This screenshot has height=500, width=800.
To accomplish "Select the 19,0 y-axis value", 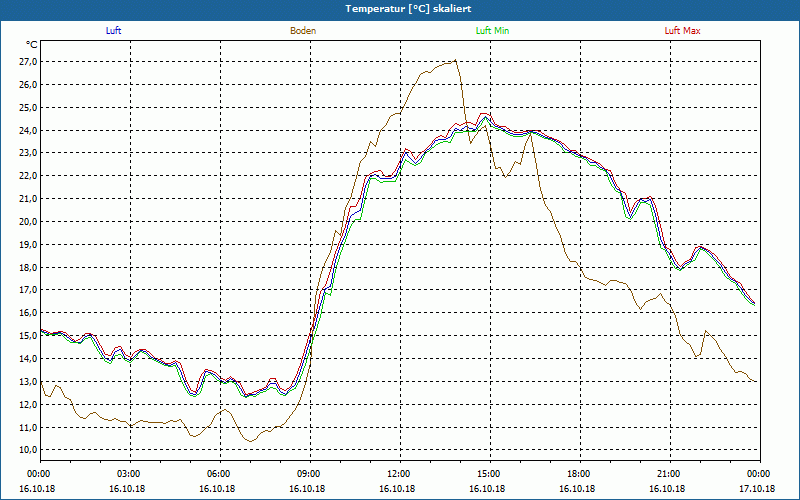I will tap(28, 244).
